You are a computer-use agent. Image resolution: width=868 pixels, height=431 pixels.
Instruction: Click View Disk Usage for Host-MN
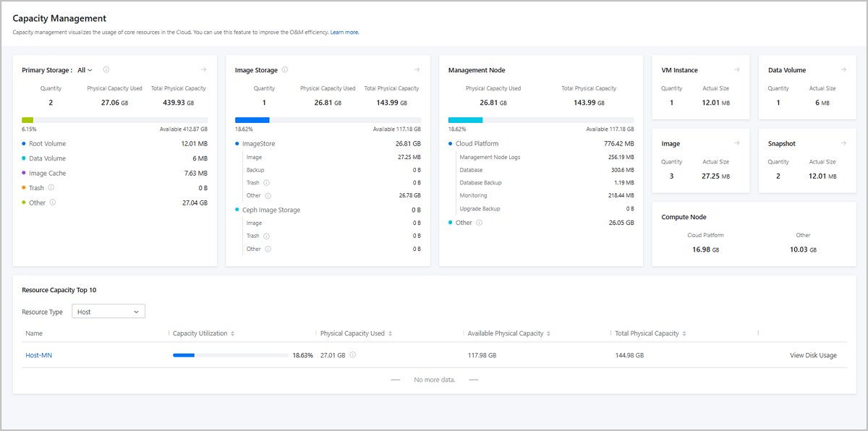click(x=813, y=355)
